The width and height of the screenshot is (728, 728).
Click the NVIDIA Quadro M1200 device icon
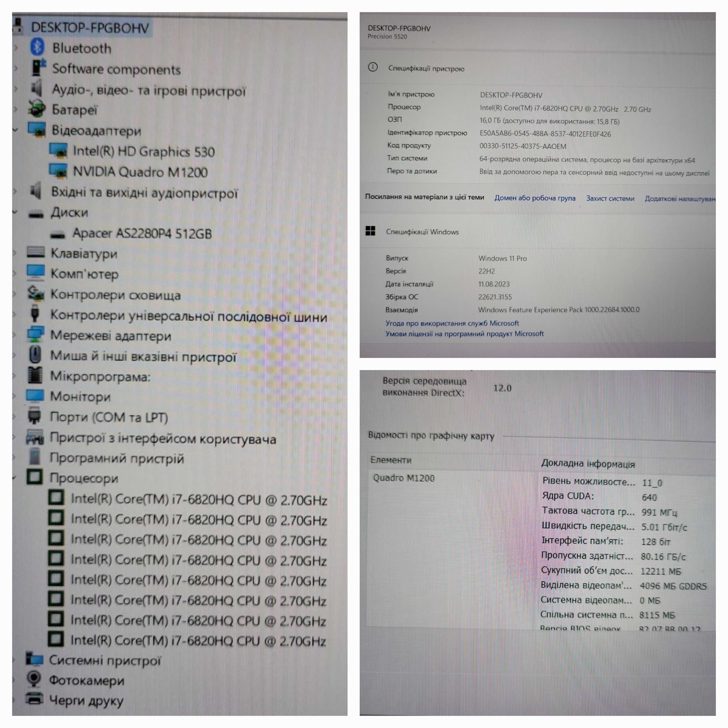[58, 171]
